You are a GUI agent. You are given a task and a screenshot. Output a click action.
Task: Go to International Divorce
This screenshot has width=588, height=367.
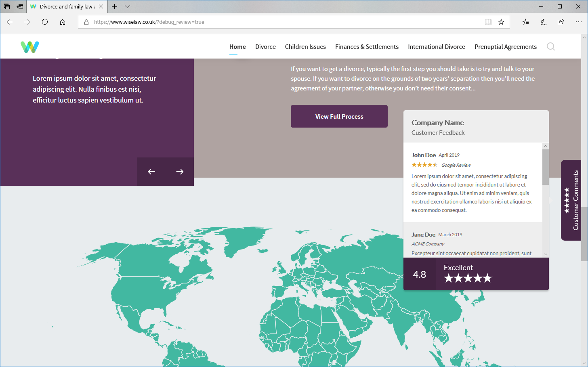pos(437,47)
